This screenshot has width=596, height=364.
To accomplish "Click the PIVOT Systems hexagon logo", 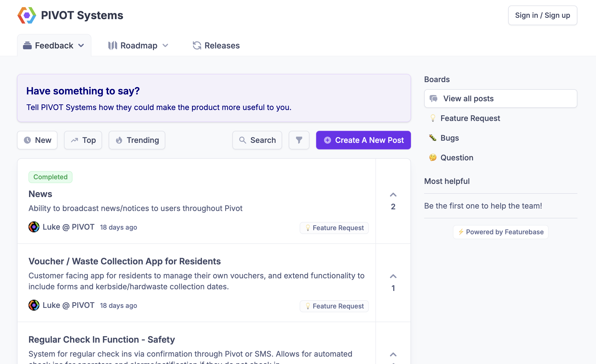I will [27, 15].
